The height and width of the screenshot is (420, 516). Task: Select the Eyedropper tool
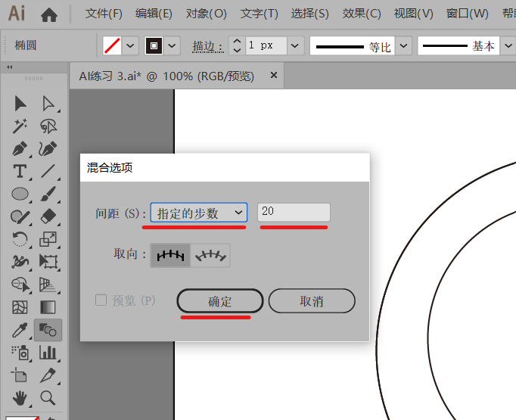pos(20,330)
